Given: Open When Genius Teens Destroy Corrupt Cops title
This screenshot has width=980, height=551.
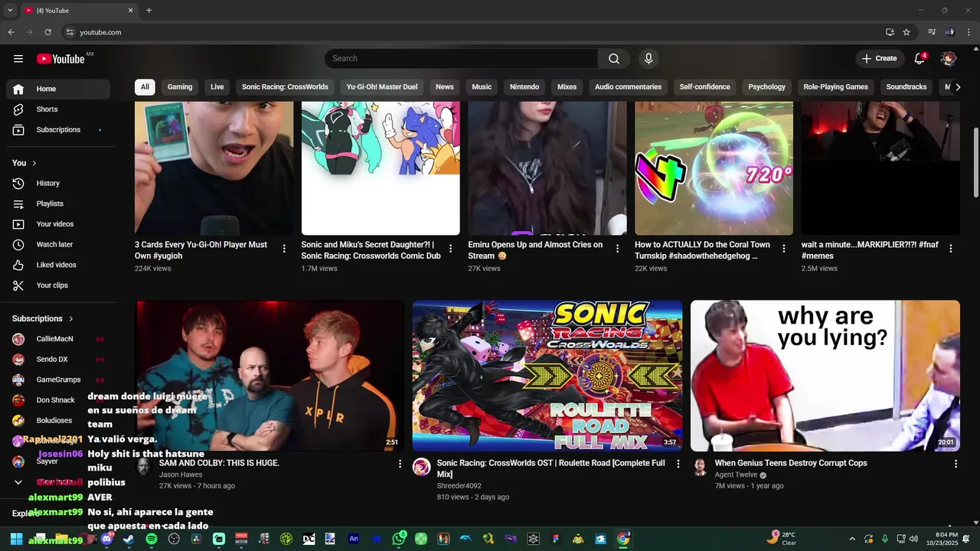Looking at the screenshot, I should [x=791, y=463].
